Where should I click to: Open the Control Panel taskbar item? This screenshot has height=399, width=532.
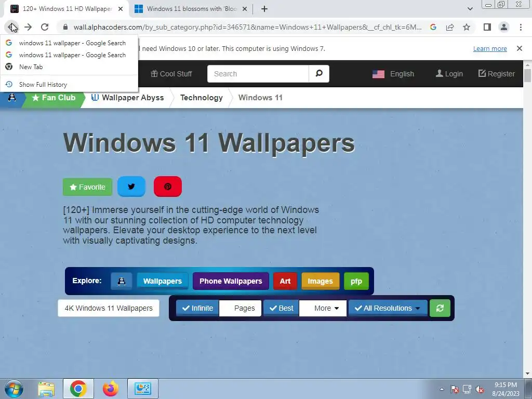point(143,389)
